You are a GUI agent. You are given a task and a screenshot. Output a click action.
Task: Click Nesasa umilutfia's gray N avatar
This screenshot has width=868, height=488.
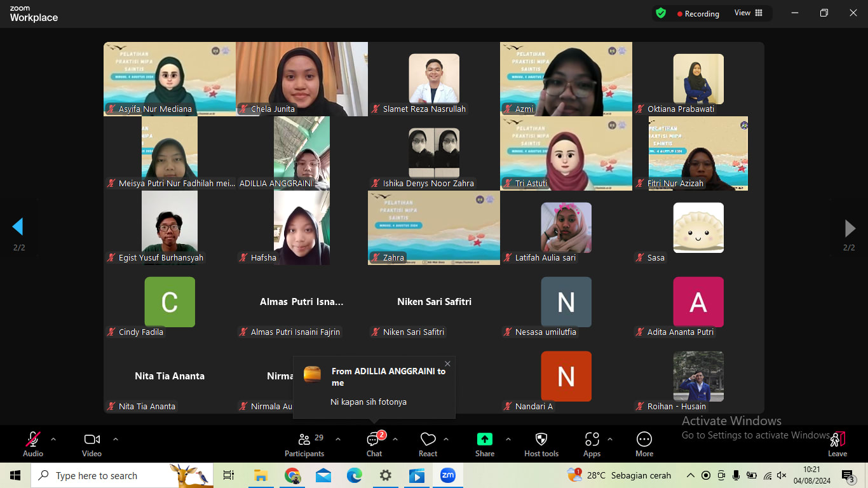566,302
